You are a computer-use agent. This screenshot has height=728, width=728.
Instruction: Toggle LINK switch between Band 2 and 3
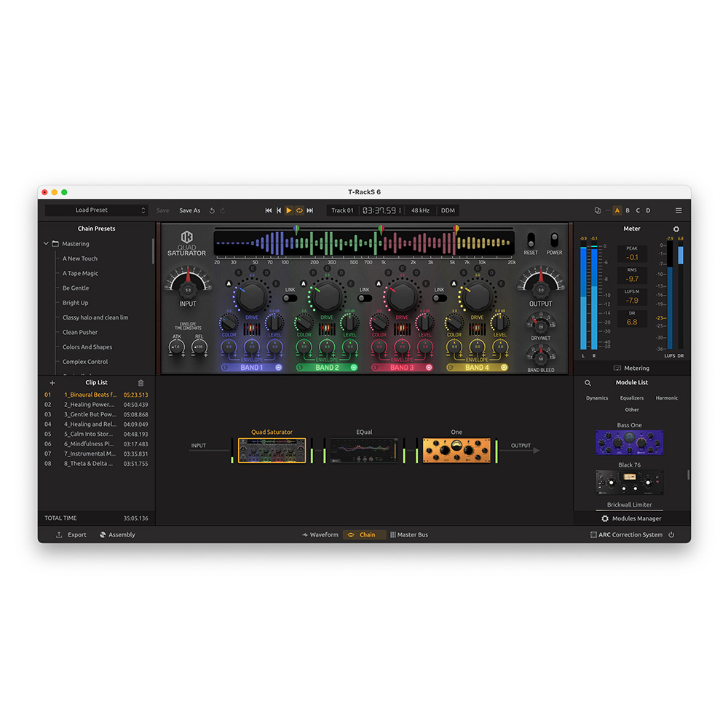click(x=365, y=298)
